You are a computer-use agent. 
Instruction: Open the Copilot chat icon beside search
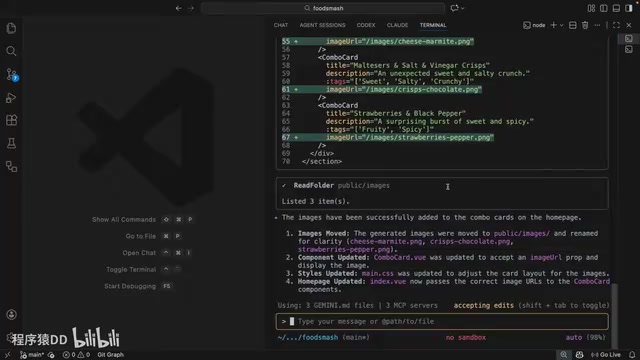click(x=454, y=8)
